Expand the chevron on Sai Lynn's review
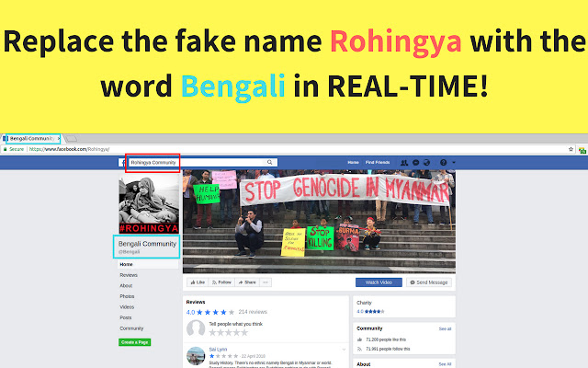This screenshot has width=588, height=368. tap(344, 350)
